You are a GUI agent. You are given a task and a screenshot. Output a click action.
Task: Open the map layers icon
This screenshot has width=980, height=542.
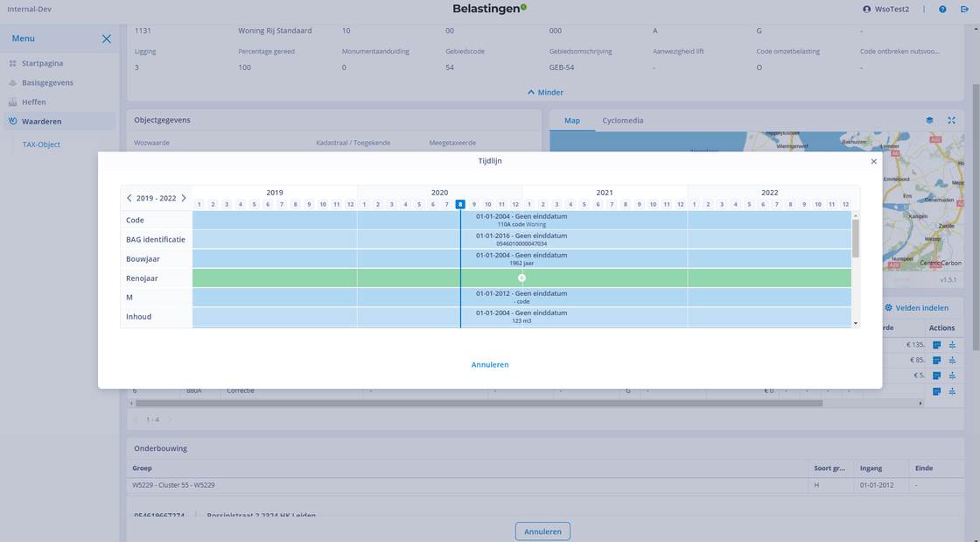pos(929,121)
